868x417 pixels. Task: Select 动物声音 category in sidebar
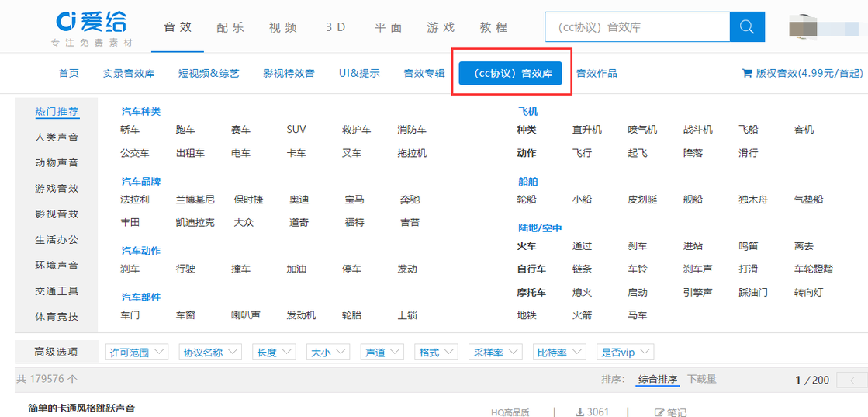(57, 163)
